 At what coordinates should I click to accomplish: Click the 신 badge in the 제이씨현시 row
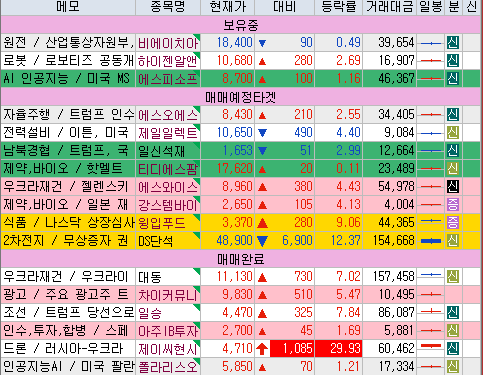click(453, 349)
